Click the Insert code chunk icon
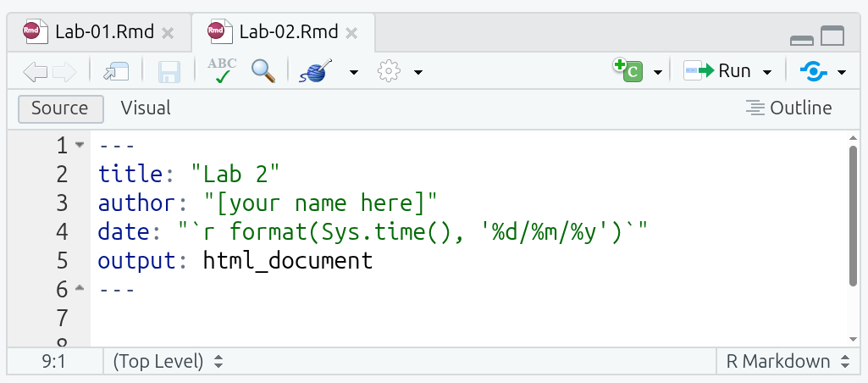 click(x=627, y=71)
